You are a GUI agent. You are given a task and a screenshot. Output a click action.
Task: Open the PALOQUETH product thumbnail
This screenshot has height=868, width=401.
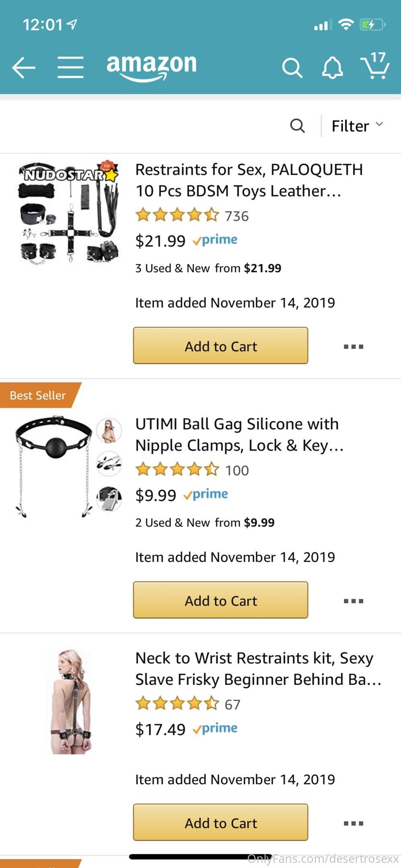point(69,213)
